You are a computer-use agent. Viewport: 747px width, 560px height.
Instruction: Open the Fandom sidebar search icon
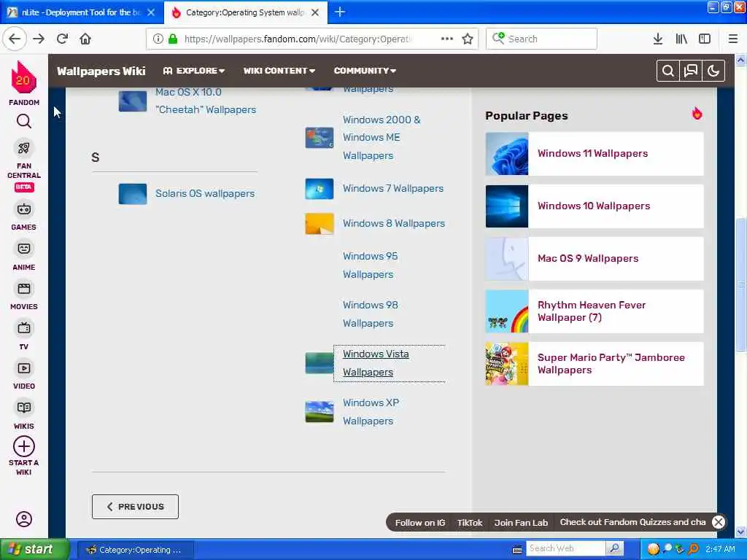[24, 122]
